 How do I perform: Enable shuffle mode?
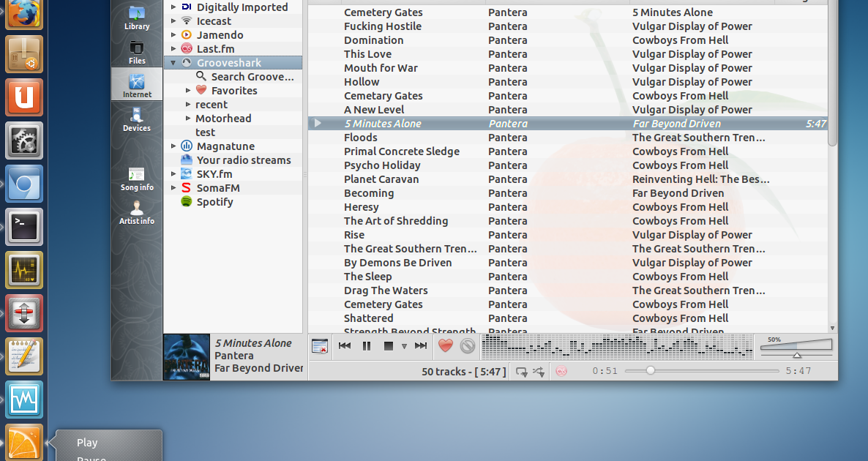point(539,371)
